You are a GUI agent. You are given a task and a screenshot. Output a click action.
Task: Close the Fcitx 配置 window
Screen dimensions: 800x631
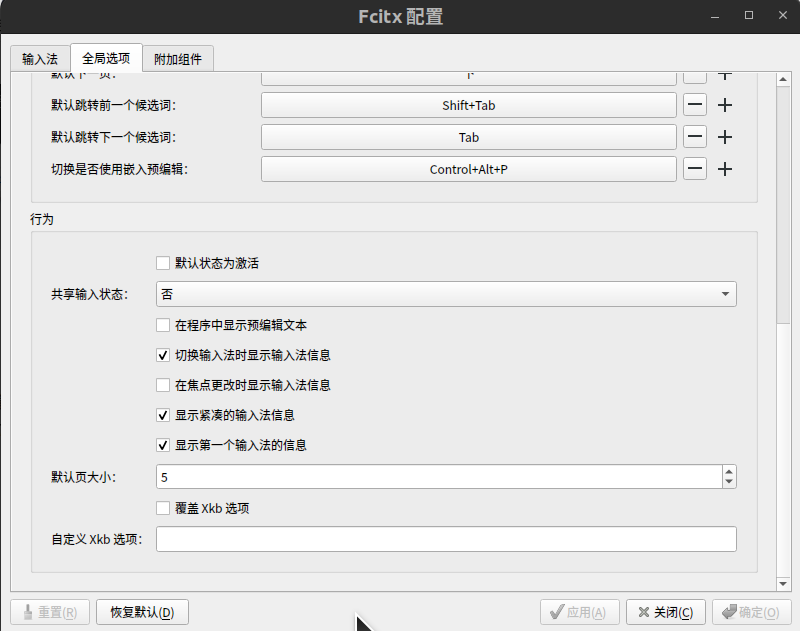click(x=783, y=15)
